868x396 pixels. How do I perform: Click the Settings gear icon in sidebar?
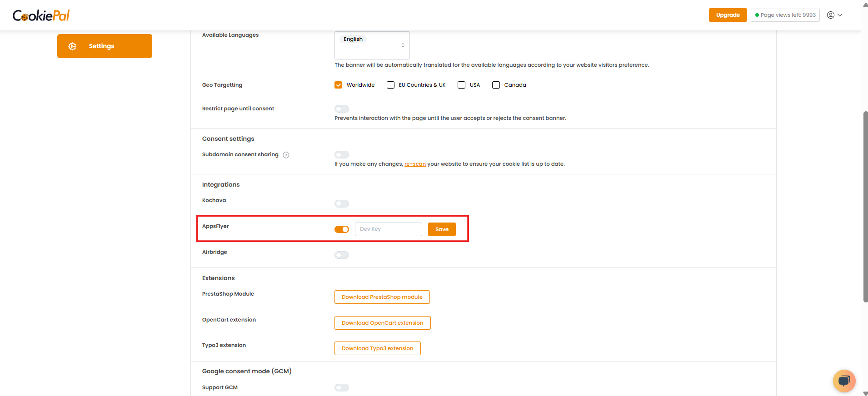[x=72, y=46]
